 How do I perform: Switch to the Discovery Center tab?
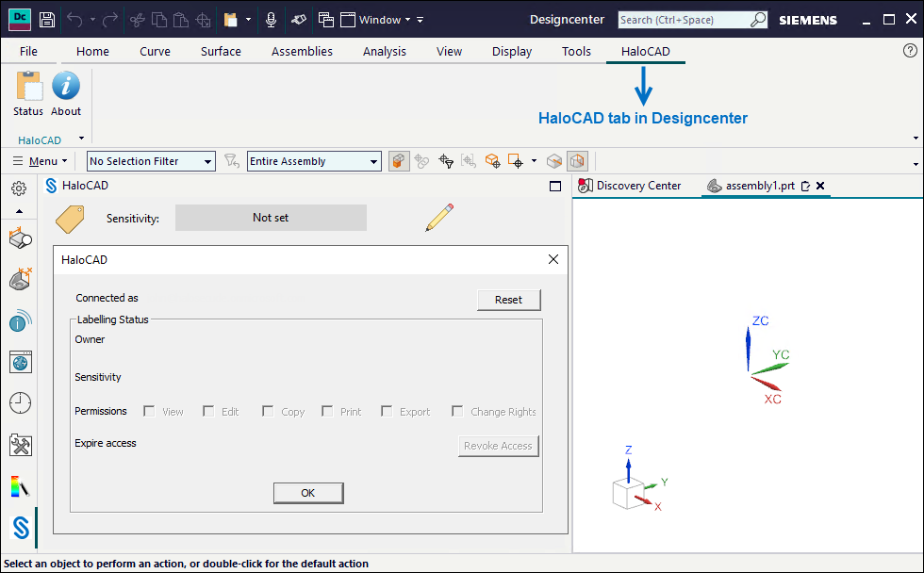pyautogui.click(x=630, y=186)
